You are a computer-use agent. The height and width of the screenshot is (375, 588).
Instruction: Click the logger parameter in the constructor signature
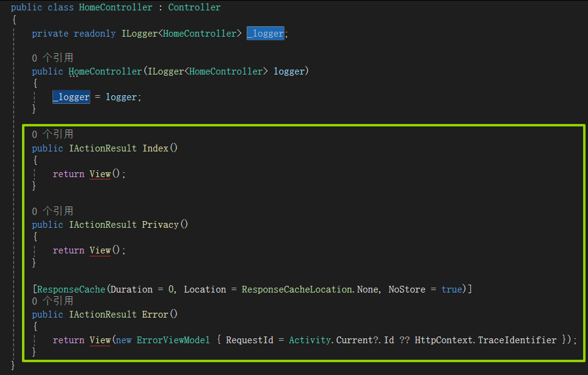point(289,71)
